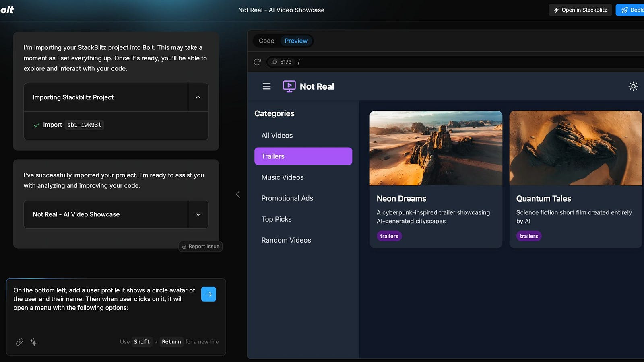The height and width of the screenshot is (362, 644).
Task: Click the trailers tag on Quantum Tales
Action: coord(529,236)
